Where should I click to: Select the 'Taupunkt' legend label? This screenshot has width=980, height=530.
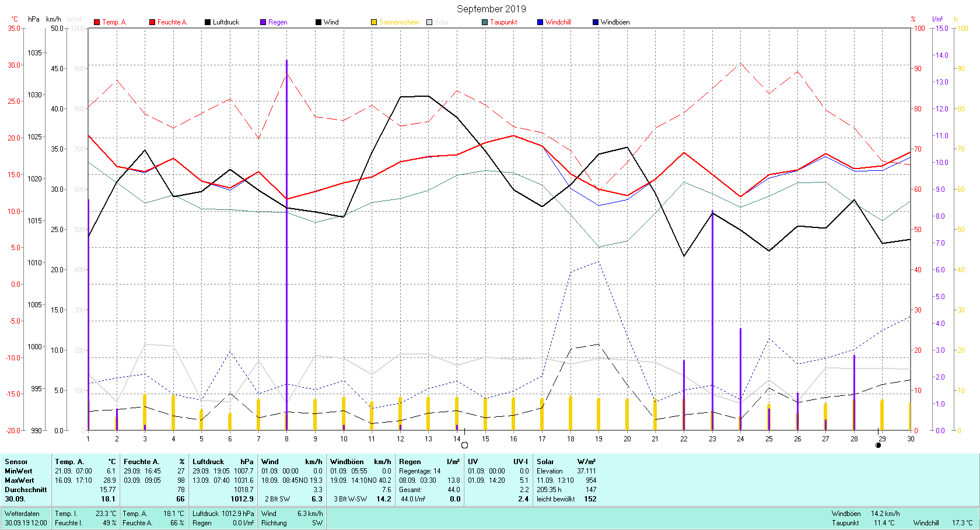(x=503, y=22)
